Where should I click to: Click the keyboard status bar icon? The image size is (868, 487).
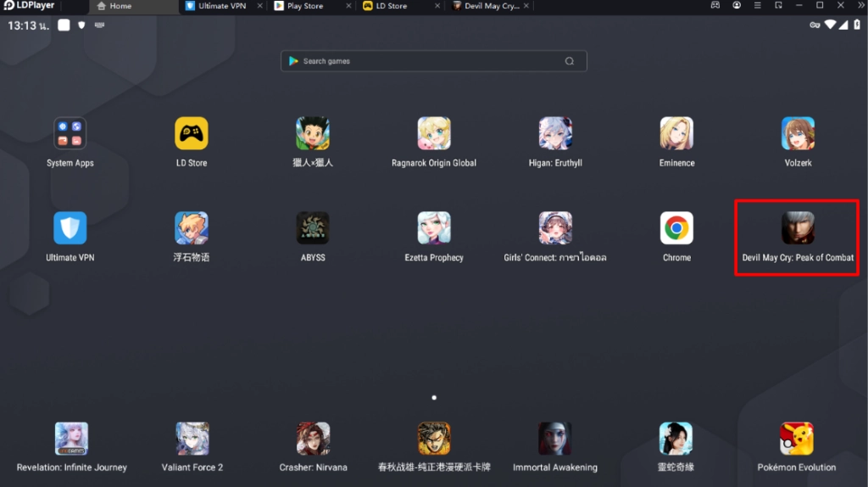100,25
